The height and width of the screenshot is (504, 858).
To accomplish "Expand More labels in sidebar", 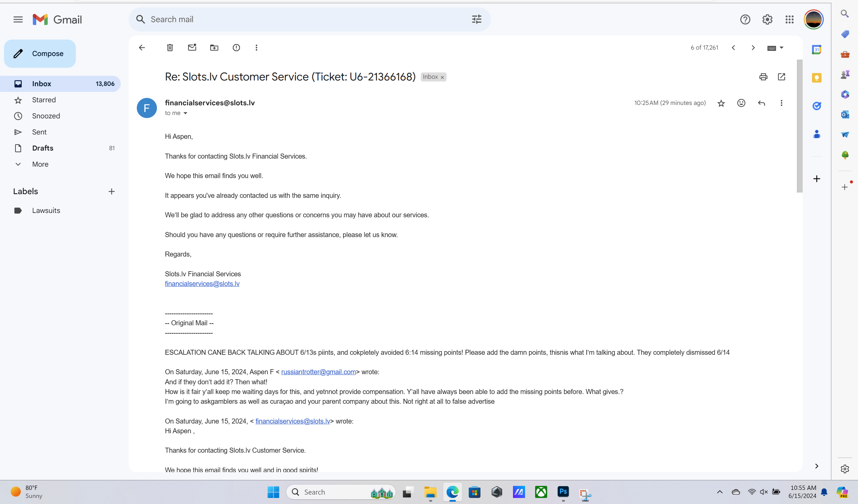I will 40,164.
